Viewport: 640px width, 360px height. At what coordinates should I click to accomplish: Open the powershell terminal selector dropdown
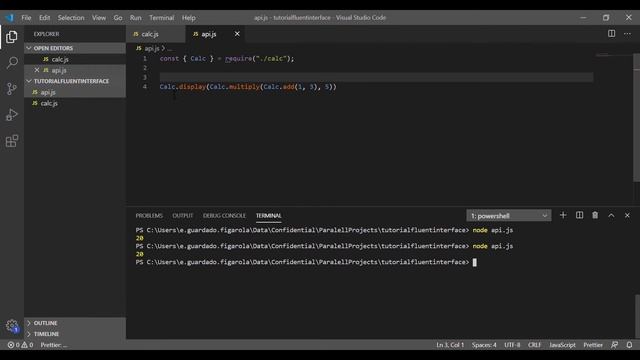[x=509, y=216]
